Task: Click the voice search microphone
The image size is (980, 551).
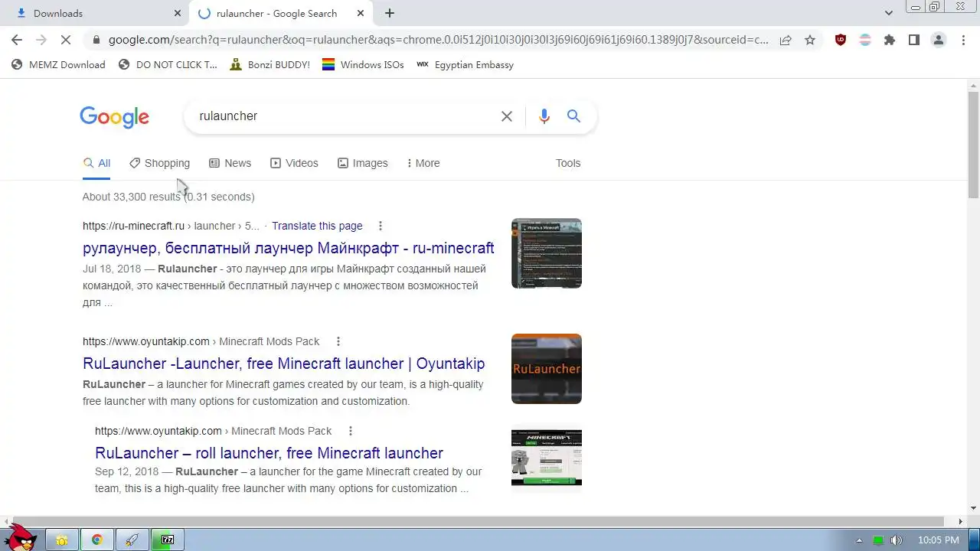Action: coord(544,116)
